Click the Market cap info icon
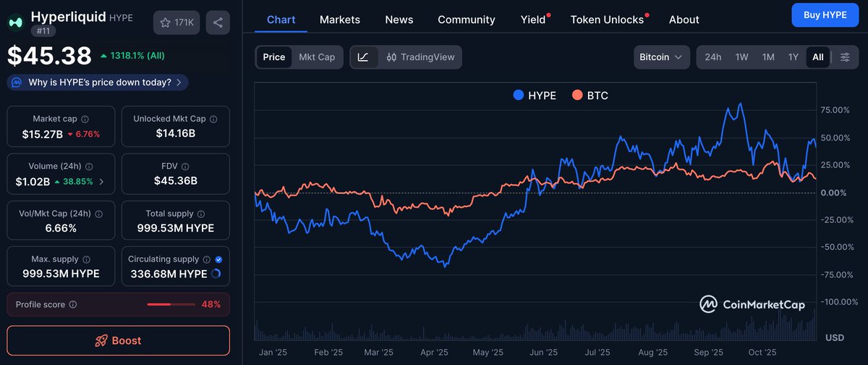Image resolution: width=868 pixels, height=365 pixels. click(85, 119)
